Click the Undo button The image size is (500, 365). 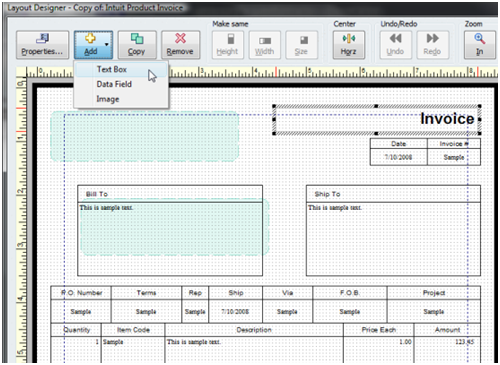click(x=396, y=45)
